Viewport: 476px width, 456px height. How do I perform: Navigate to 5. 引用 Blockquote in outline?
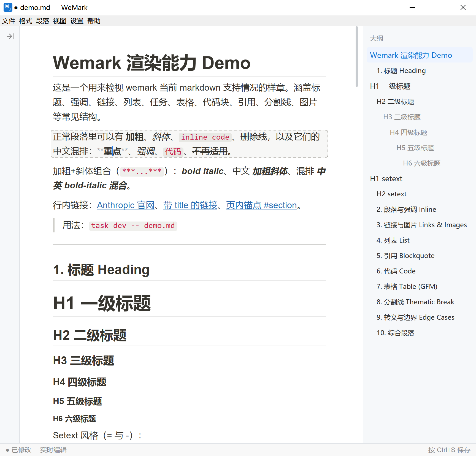pyautogui.click(x=420, y=256)
